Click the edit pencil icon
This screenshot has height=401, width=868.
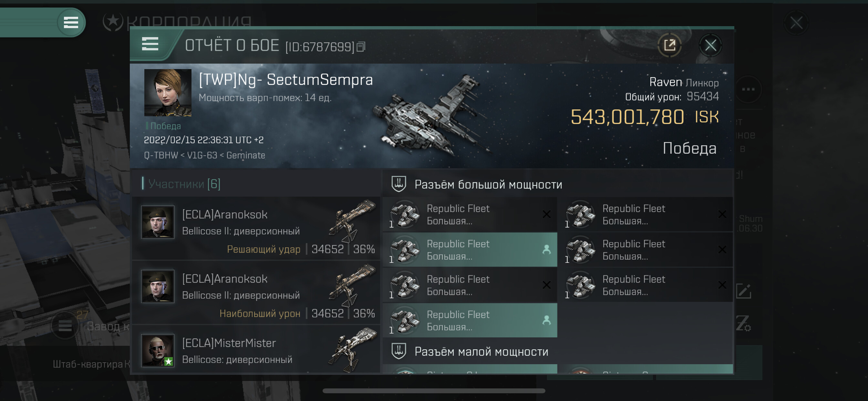[x=743, y=291]
